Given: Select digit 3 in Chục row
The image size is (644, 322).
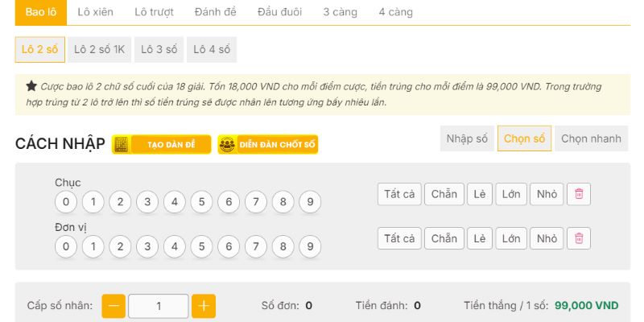Looking at the screenshot, I should (x=147, y=202).
